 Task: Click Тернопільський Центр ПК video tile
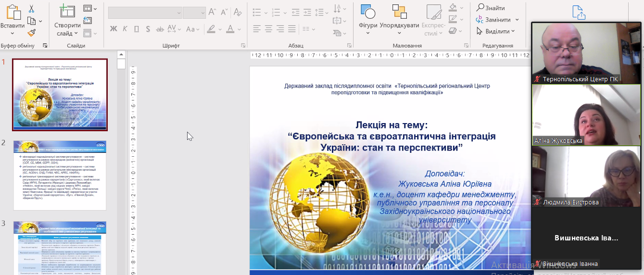[586, 53]
